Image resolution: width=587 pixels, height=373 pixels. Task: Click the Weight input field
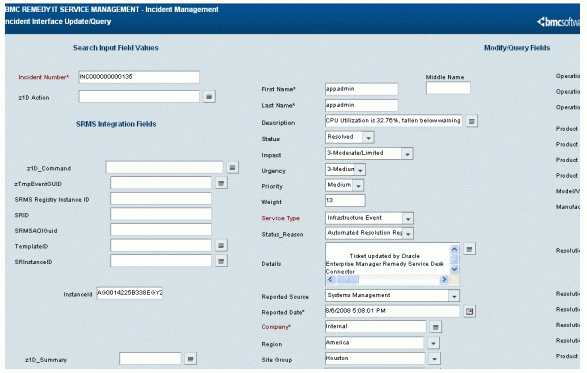[x=345, y=200]
